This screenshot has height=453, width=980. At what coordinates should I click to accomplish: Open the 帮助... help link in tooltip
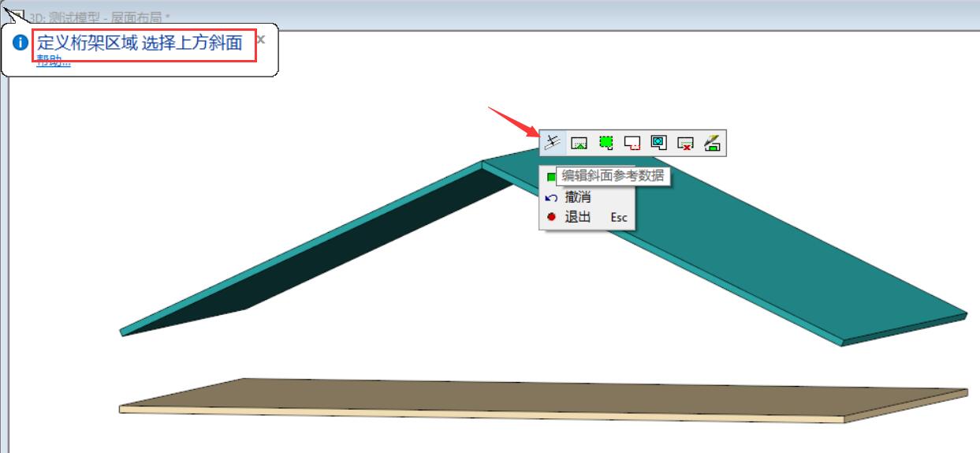point(54,62)
